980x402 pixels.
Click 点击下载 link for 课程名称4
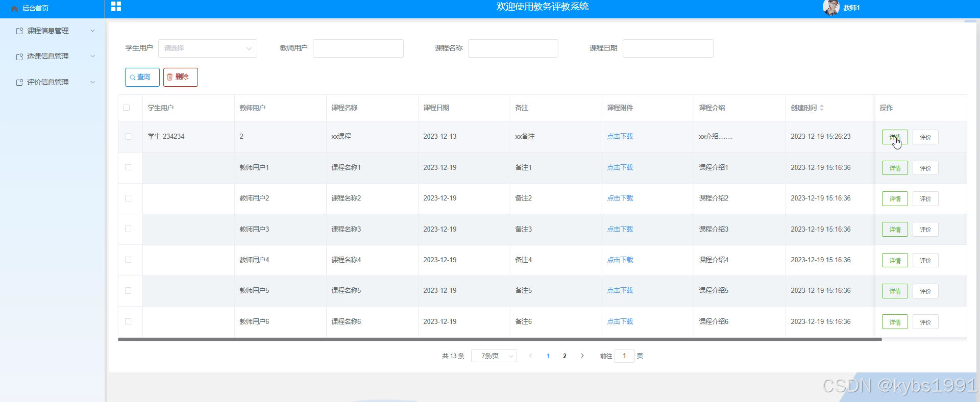pos(620,260)
